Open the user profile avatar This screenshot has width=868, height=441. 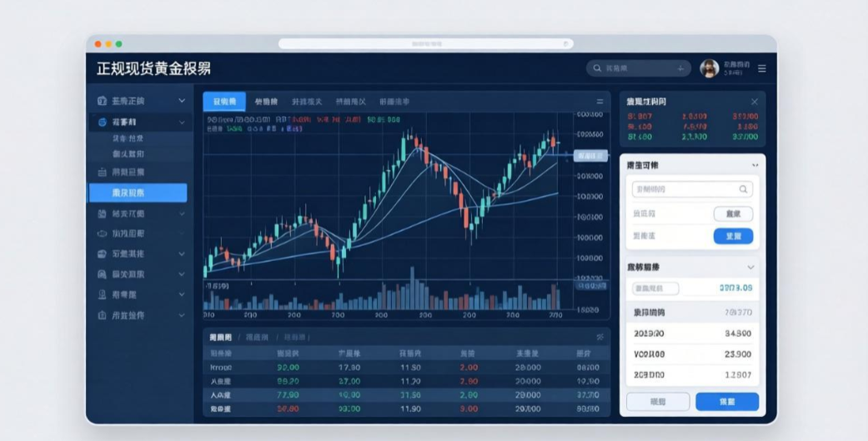[x=710, y=68]
